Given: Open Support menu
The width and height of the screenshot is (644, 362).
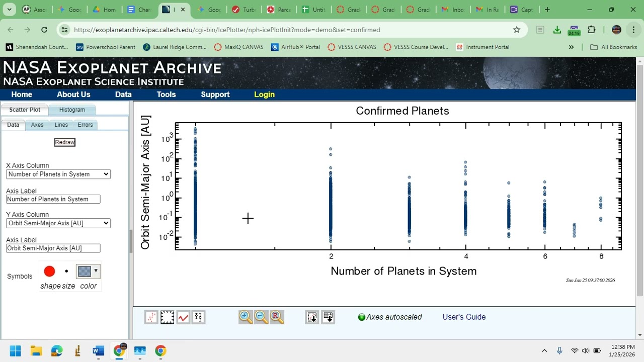Looking at the screenshot, I should tap(215, 95).
